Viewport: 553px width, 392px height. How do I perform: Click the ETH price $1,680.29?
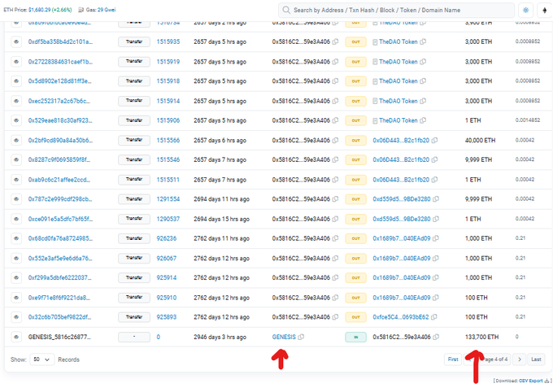(39, 10)
